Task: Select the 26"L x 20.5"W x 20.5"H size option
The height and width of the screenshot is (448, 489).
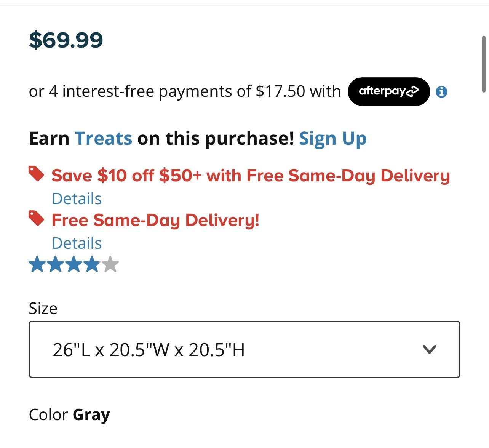Action: click(x=149, y=349)
